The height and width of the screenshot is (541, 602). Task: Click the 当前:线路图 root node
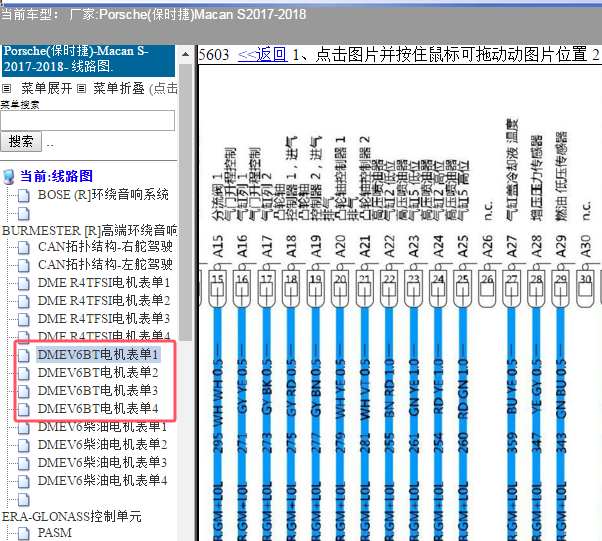56,177
